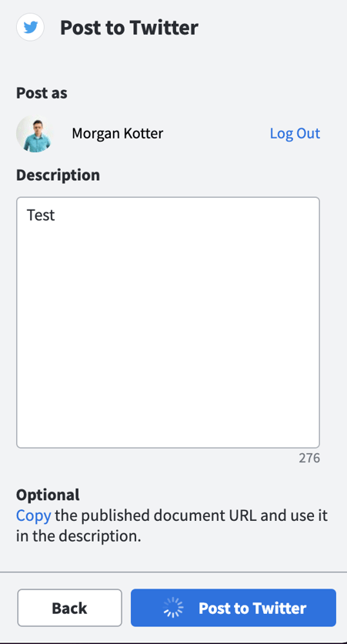Click the 276 remaining characters counter
The height and width of the screenshot is (644, 347).
(309, 459)
